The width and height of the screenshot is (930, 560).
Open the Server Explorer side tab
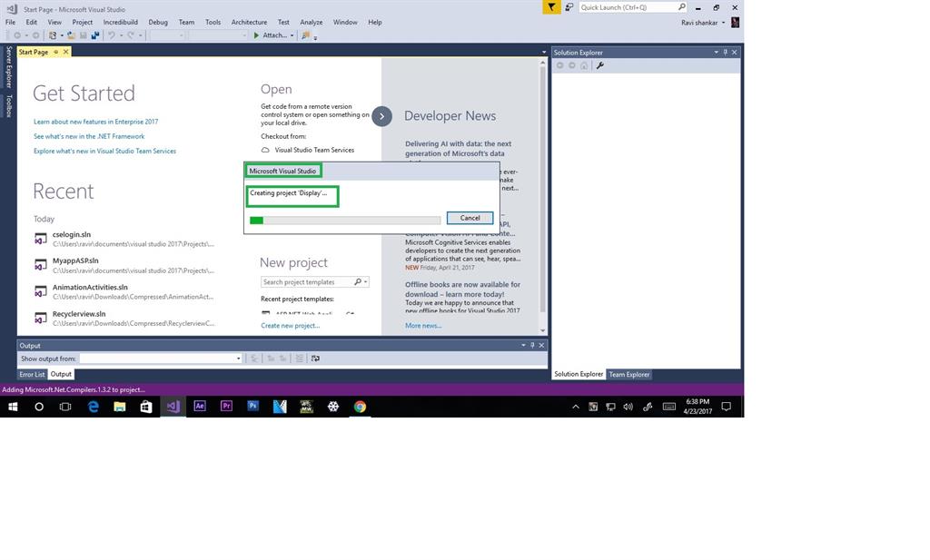tap(9, 67)
